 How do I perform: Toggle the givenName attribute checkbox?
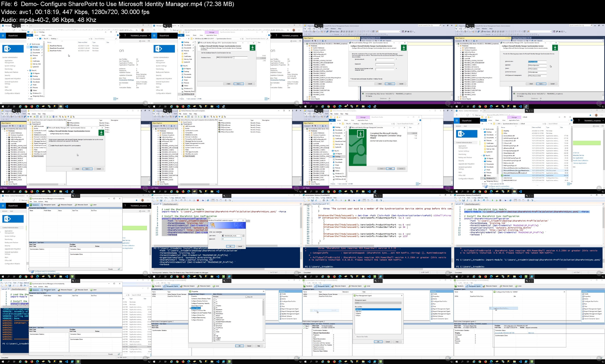215,324
